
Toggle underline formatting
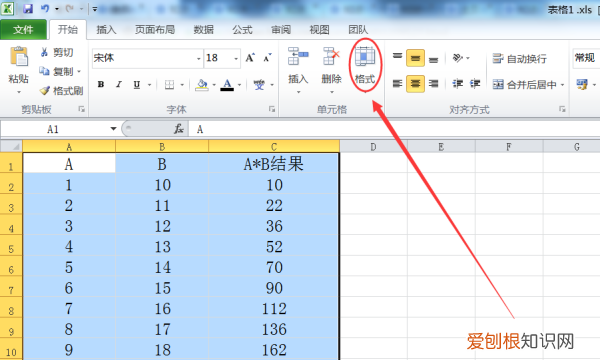tap(137, 85)
